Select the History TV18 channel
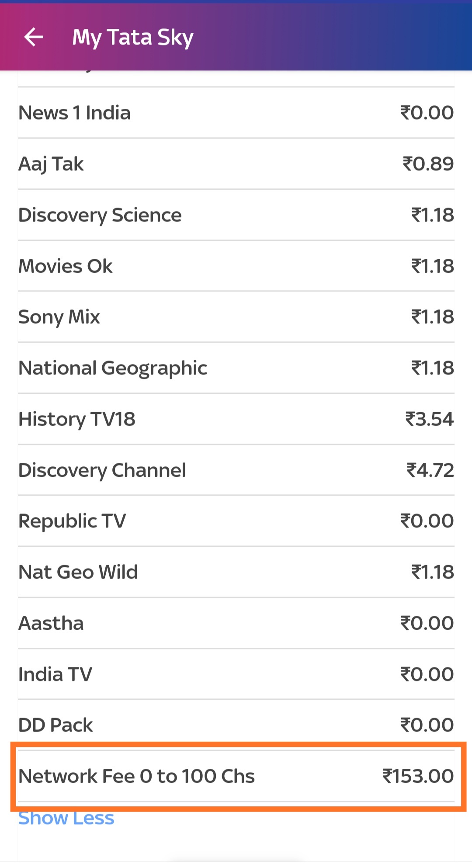The width and height of the screenshot is (472, 868). coord(236,419)
